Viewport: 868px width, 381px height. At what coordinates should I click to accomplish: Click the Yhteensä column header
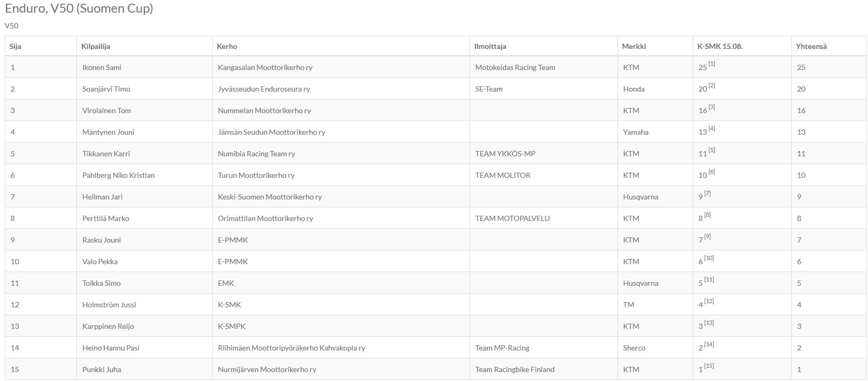click(829, 46)
